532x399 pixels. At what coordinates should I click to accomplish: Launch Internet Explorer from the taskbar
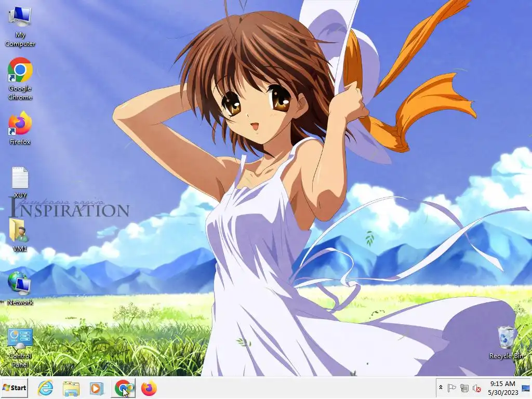[x=46, y=388]
